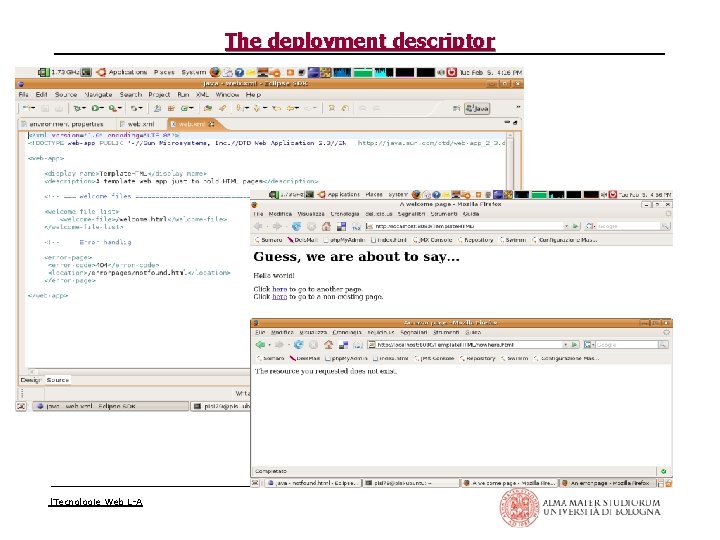Open Eclipse Search menu
The height and width of the screenshot is (540, 720).
tap(131, 95)
